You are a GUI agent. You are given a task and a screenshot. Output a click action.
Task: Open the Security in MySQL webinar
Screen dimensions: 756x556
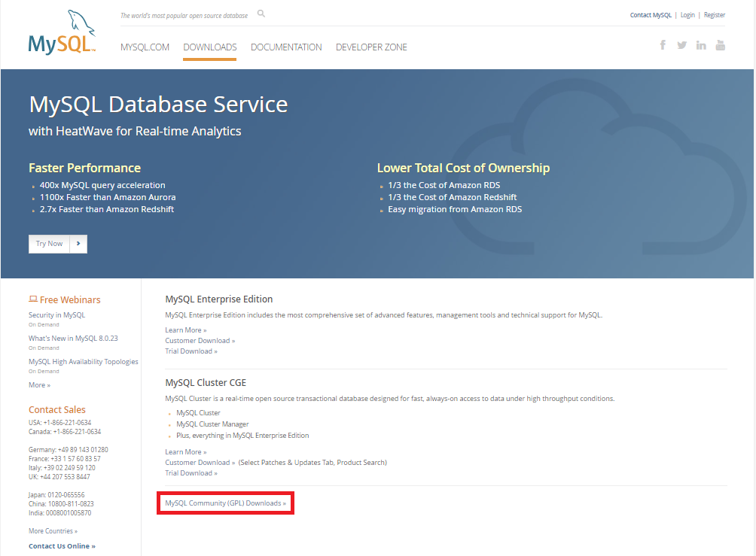(57, 315)
